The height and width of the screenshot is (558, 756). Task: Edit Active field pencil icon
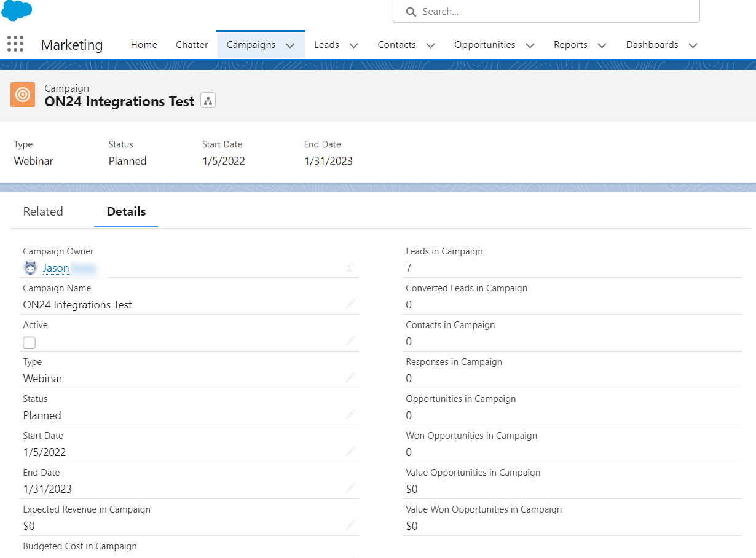(350, 340)
